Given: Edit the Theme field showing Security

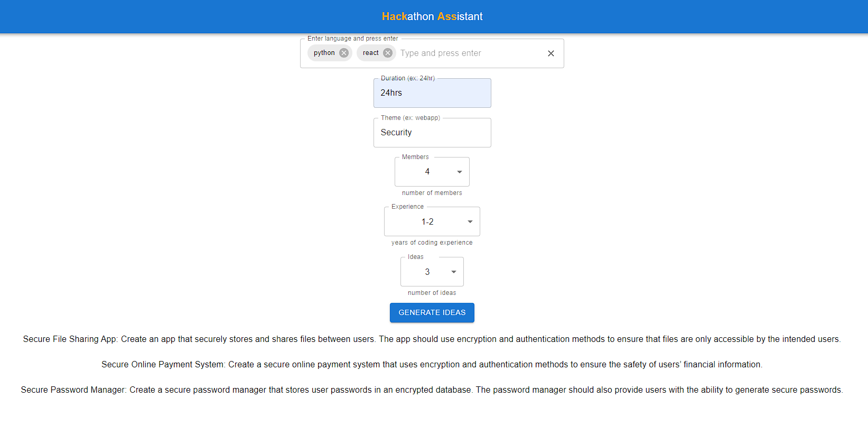Looking at the screenshot, I should pyautogui.click(x=432, y=133).
